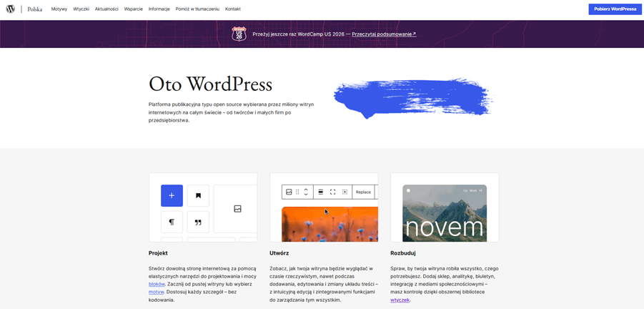This screenshot has height=309, width=644.
Task: Click the dotted grid icon in toolbar
Action: coord(345,192)
